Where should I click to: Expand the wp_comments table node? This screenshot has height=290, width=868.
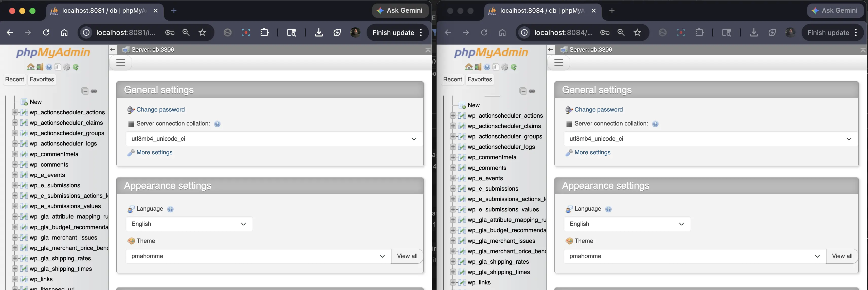tap(15, 164)
